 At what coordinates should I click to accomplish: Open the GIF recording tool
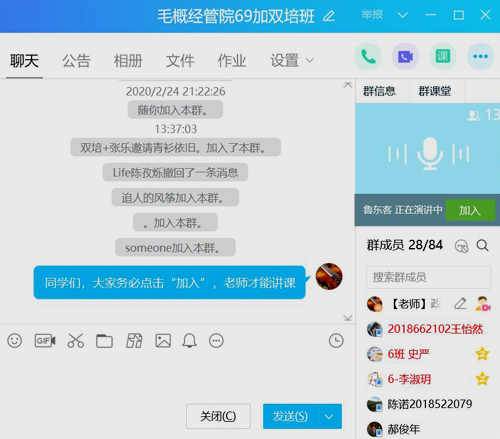45,341
